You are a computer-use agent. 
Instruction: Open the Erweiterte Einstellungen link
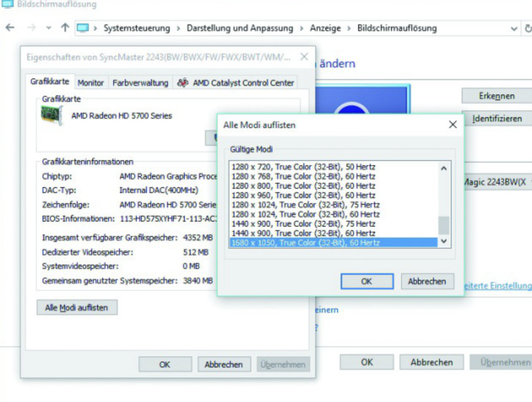(x=497, y=286)
